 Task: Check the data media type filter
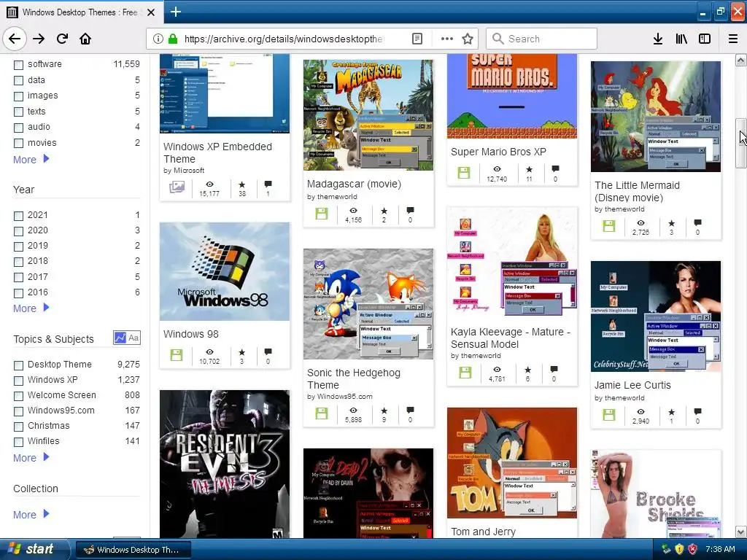pos(18,80)
